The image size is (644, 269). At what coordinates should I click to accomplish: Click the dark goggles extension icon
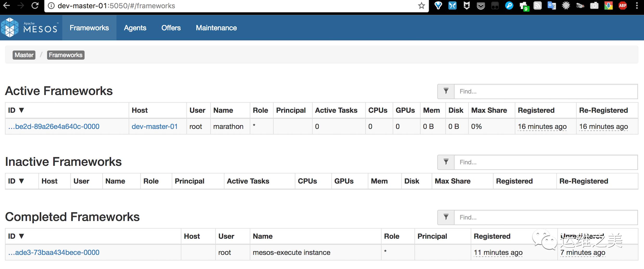pos(495,6)
